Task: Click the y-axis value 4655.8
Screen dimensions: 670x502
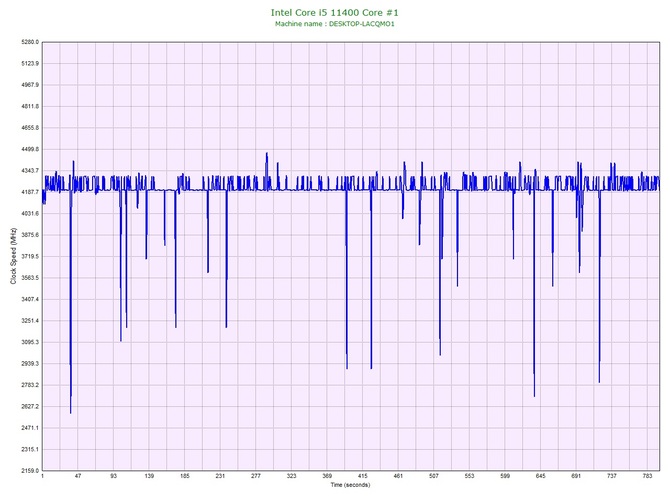Action: [30, 128]
